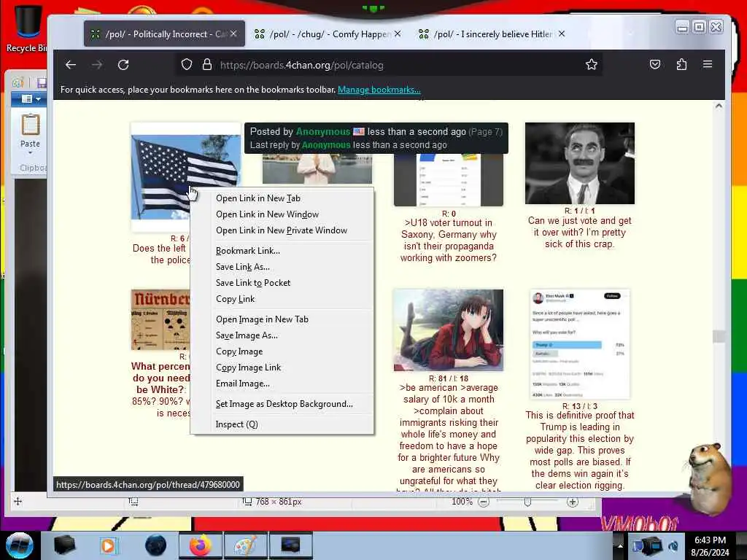
Task: Adjust the Paint zoom slider handle
Action: (x=527, y=502)
